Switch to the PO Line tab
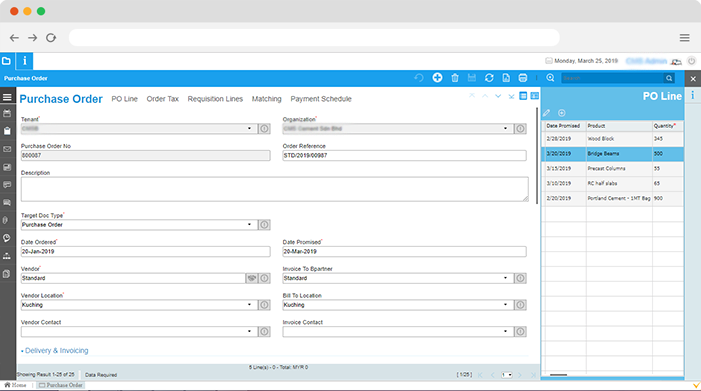Screen dimensions: 701x391 (x=124, y=99)
